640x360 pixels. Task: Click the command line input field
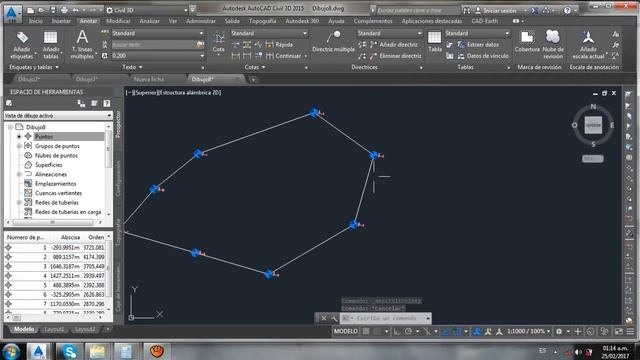click(x=386, y=318)
